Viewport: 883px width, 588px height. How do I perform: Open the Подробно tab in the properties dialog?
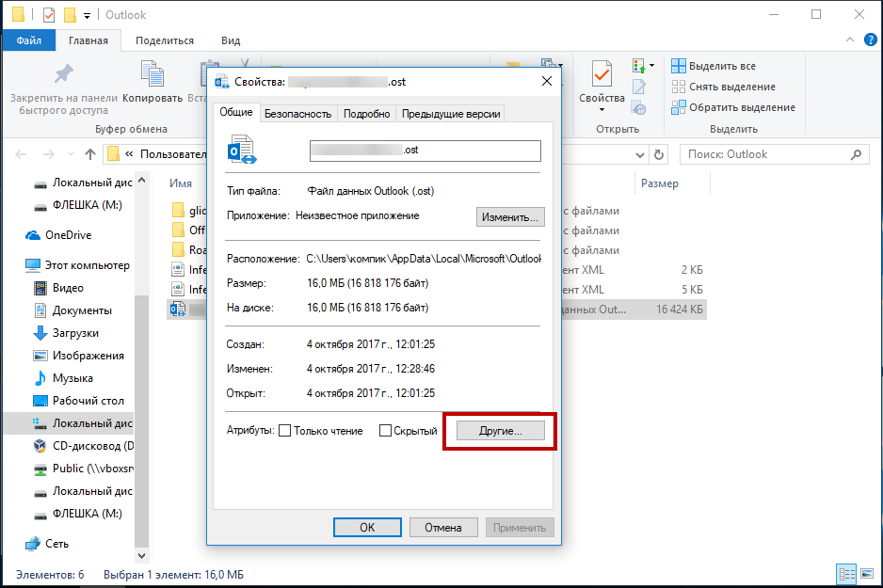point(366,114)
